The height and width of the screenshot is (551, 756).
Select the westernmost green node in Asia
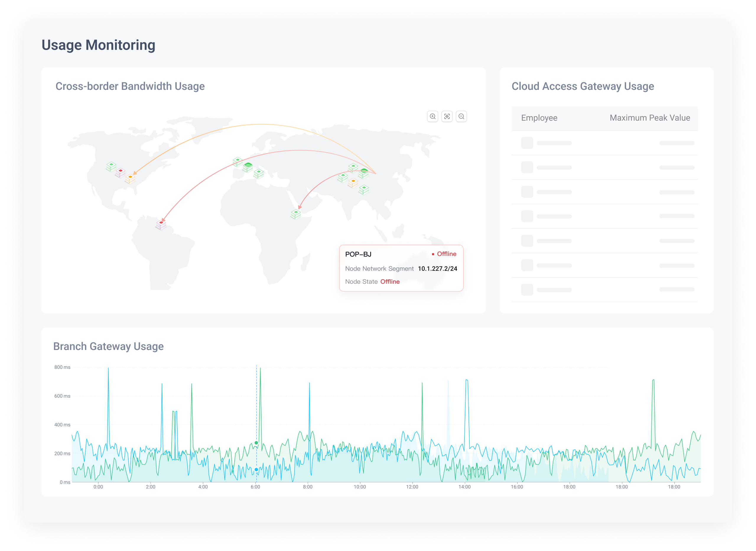click(x=343, y=177)
